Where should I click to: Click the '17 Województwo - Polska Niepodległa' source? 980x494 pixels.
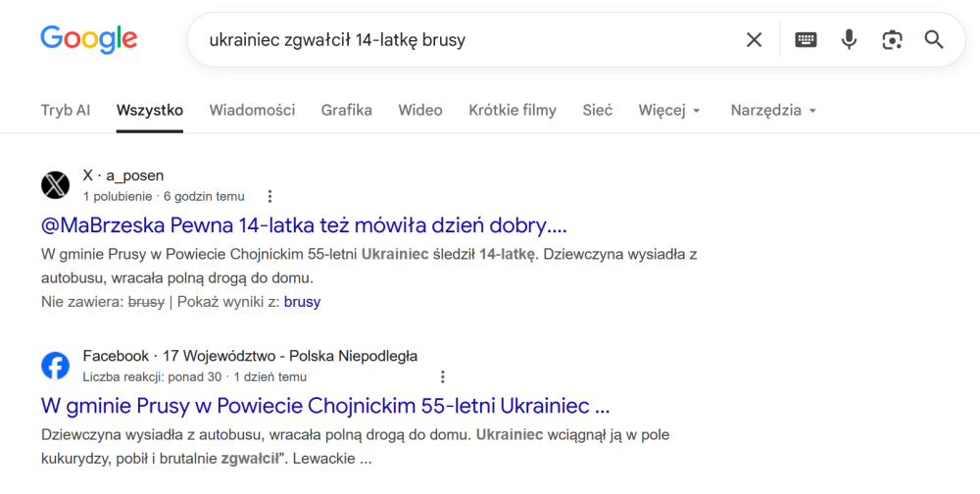[x=290, y=357]
